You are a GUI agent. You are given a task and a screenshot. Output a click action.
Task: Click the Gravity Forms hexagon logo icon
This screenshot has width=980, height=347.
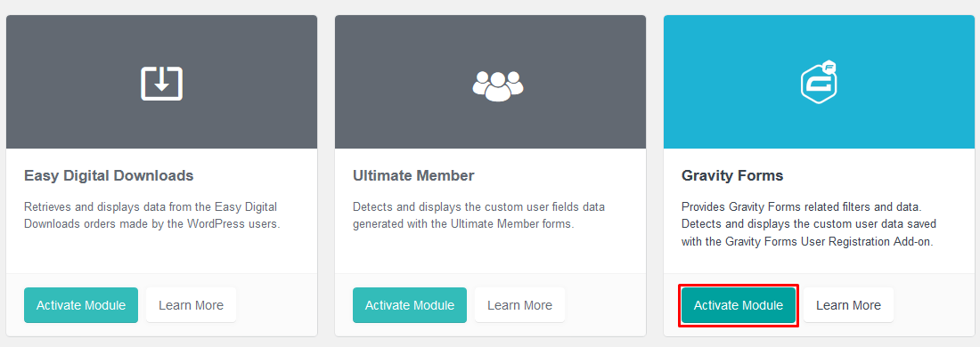click(x=820, y=83)
